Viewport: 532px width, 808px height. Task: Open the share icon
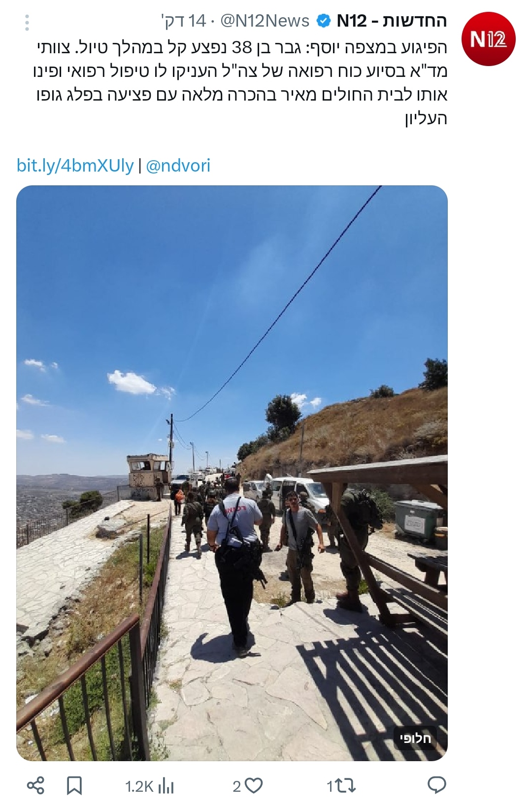(35, 785)
